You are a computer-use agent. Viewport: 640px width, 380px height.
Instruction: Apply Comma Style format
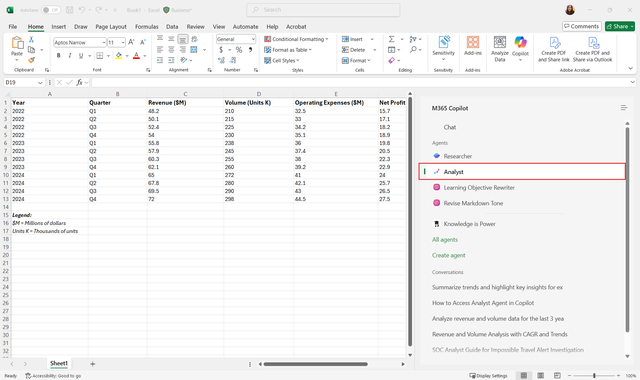[x=250, y=50]
